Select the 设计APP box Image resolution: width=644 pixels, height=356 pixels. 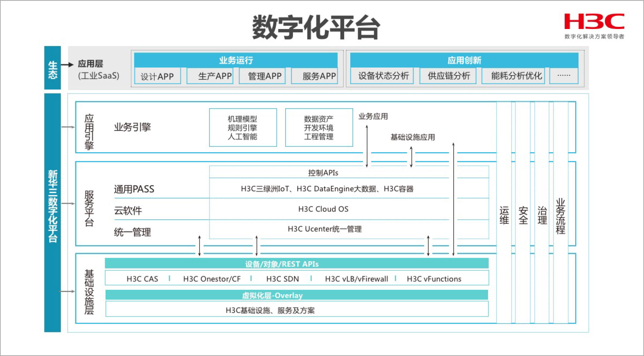coord(157,76)
